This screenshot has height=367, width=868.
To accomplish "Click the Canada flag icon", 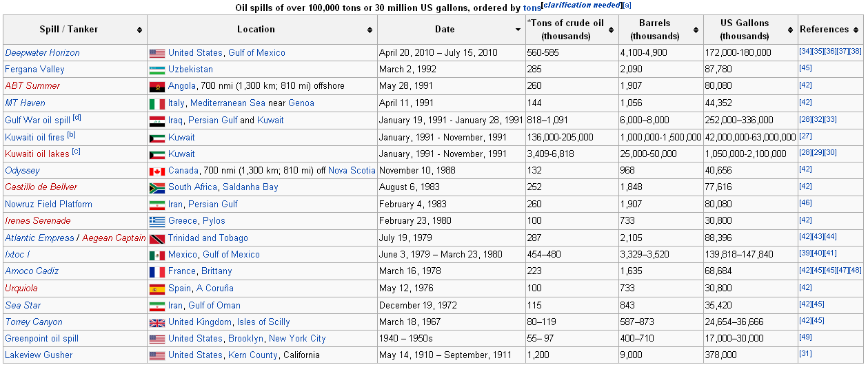I will (157, 171).
